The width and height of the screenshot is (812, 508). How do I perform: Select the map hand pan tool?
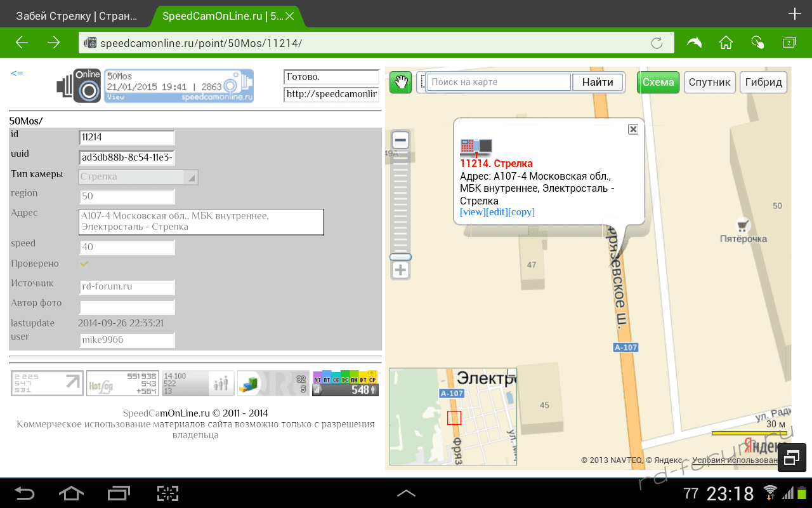400,82
